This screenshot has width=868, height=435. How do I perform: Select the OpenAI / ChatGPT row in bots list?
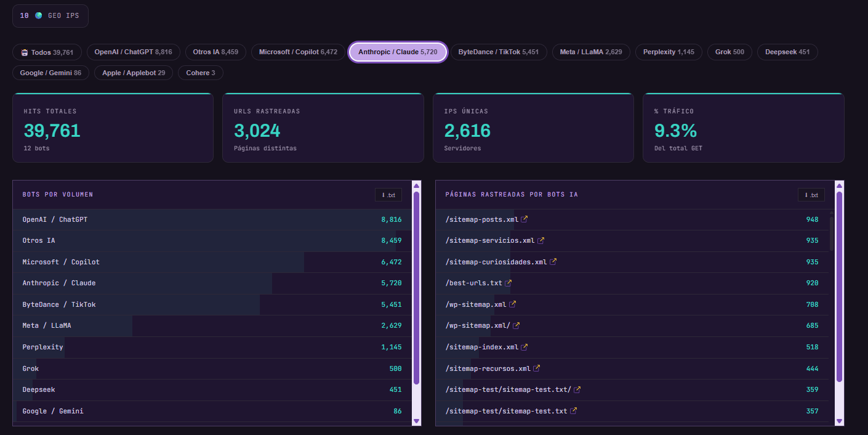pos(212,219)
